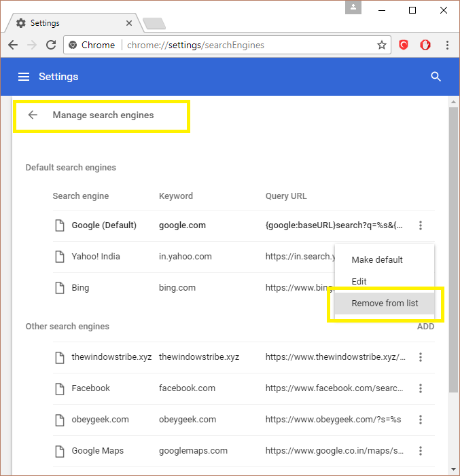Click the Facebook row page icon

[60, 388]
